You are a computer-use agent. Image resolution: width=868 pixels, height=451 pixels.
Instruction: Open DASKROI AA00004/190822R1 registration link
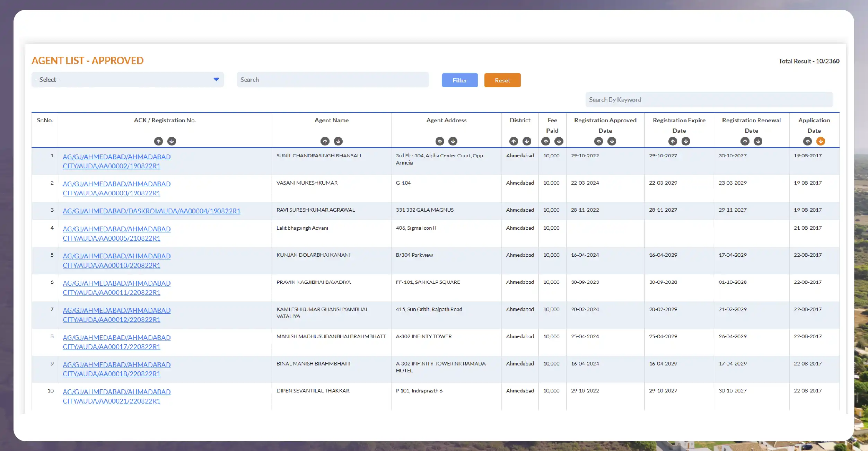point(151,211)
